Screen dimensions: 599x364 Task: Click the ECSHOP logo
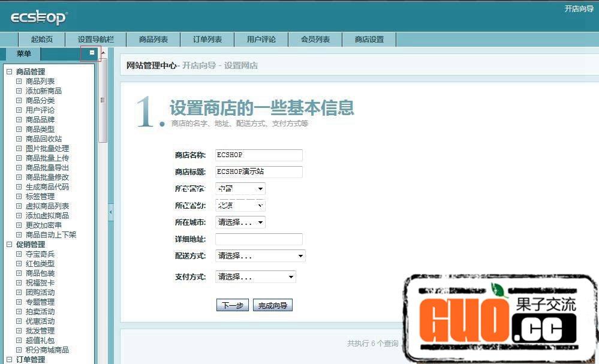[x=39, y=17]
